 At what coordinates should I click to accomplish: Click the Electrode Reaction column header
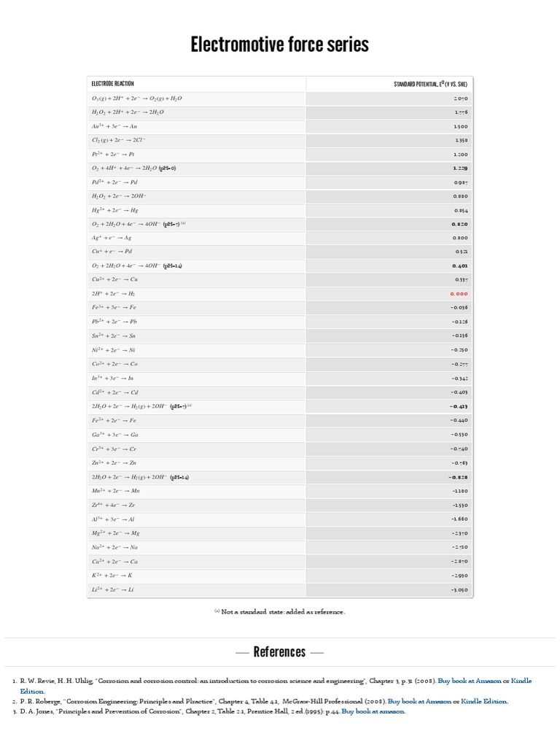click(x=113, y=84)
